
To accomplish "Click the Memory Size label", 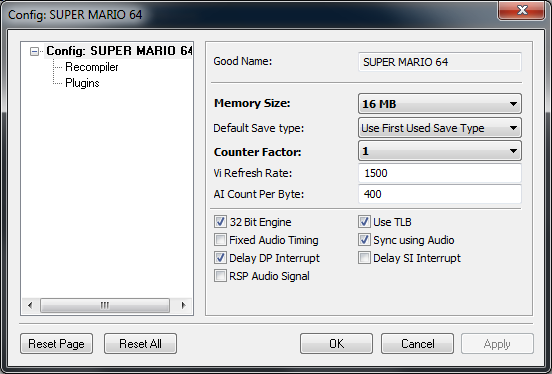I will click(252, 103).
